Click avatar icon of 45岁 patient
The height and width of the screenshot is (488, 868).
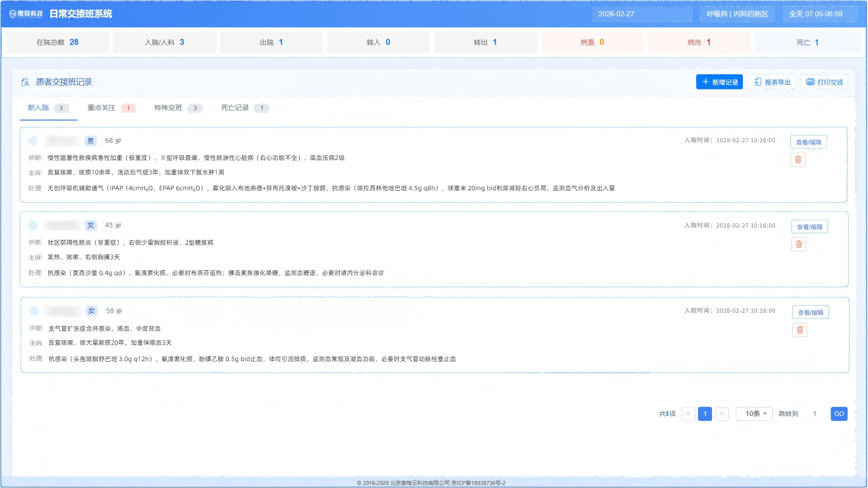pos(33,226)
